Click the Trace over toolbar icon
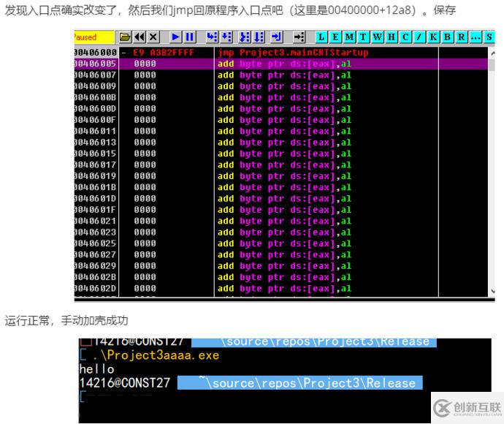Viewport: 504px width, 424px height. (259, 37)
